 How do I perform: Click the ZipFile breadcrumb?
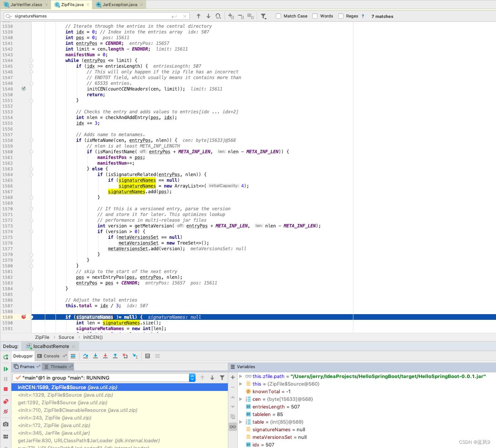(x=42, y=337)
